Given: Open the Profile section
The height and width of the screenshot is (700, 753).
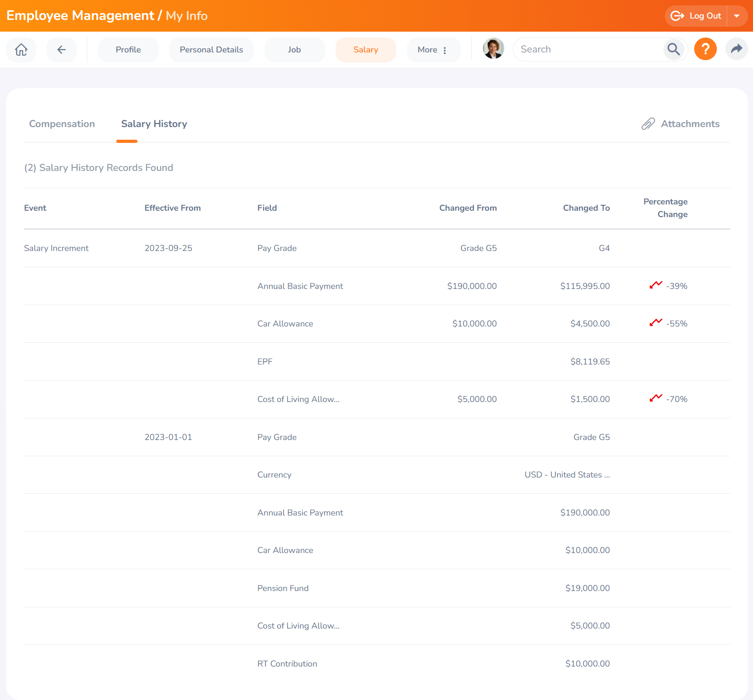Looking at the screenshot, I should (128, 50).
